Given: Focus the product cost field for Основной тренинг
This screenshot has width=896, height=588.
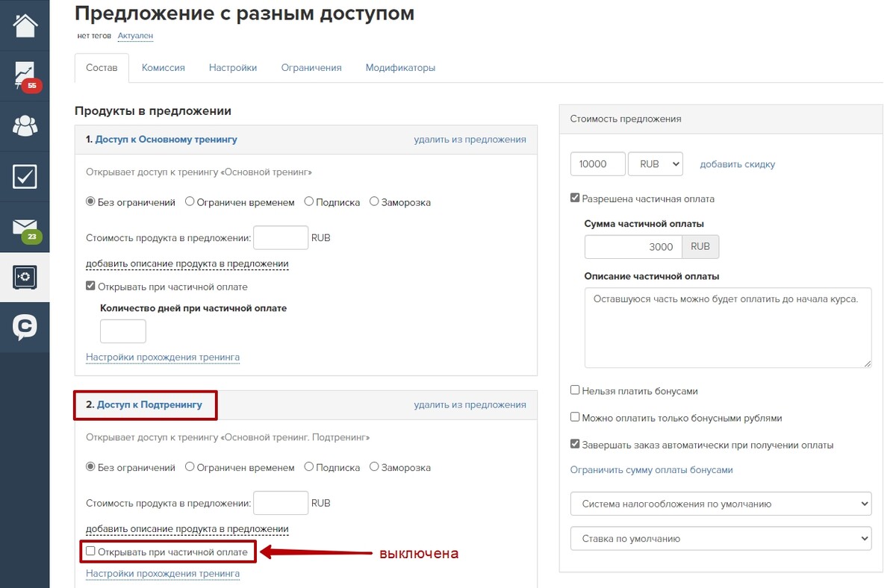Looking at the screenshot, I should [x=281, y=237].
